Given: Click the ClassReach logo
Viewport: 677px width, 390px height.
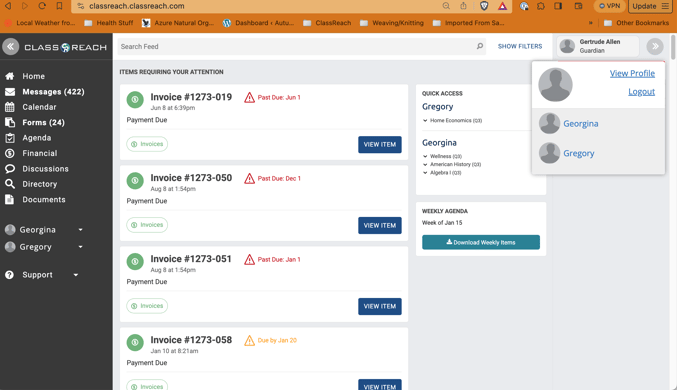Looking at the screenshot, I should click(x=65, y=47).
